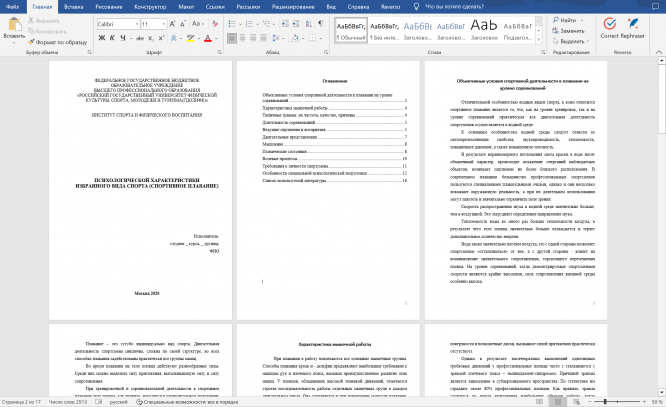Image resolution: width=666 pixels, height=407 pixels.
Task: Collapse the ribbon with the chevron
Action: 659,52
